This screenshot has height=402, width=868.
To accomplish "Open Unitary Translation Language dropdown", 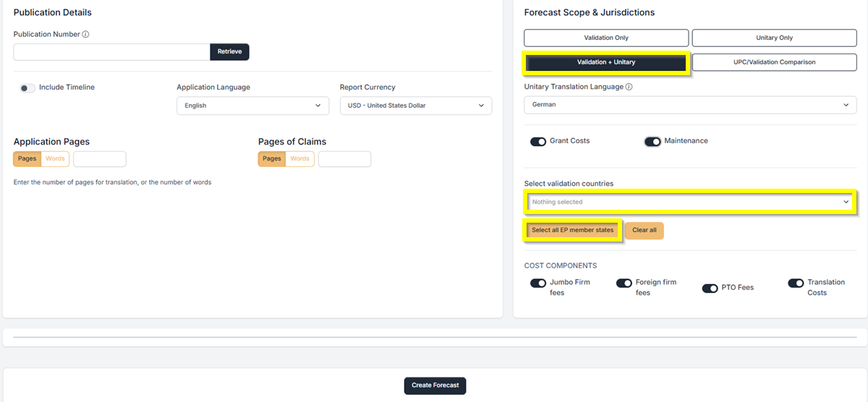I will pos(690,105).
